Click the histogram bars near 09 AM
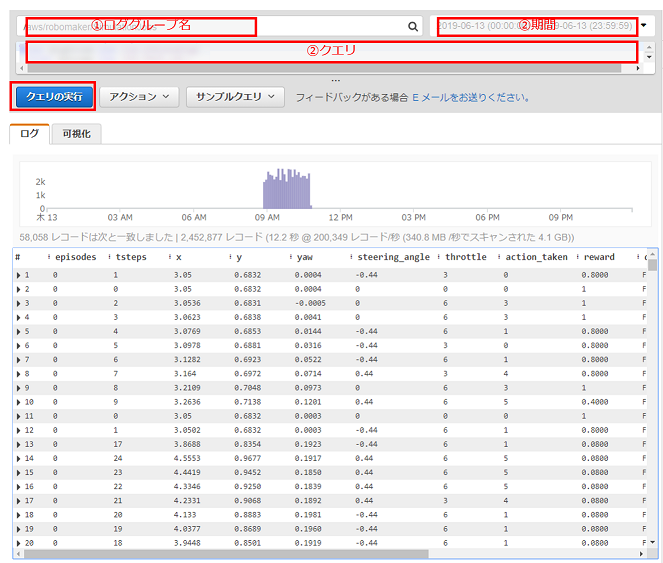This screenshot has height=563, width=663. pyautogui.click(x=287, y=190)
